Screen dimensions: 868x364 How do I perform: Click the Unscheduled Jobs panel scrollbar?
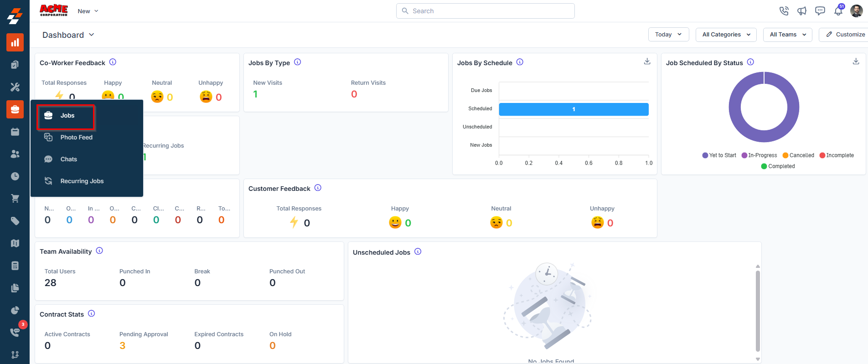coord(758,312)
